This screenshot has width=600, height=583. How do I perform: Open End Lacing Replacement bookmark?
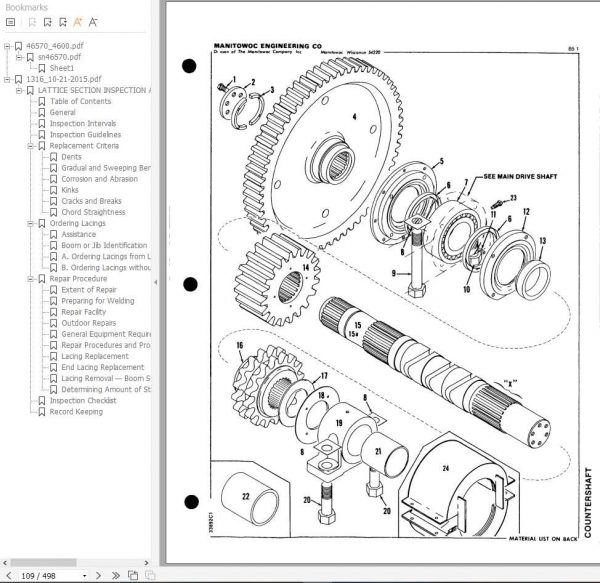pyautogui.click(x=103, y=368)
